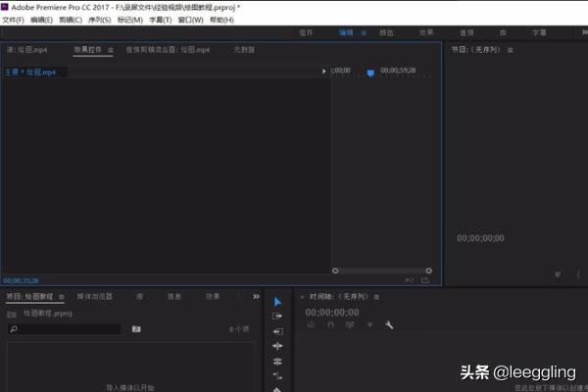
Task: Click left handle of Effect Controls zoom bar
Action: [x=335, y=270]
